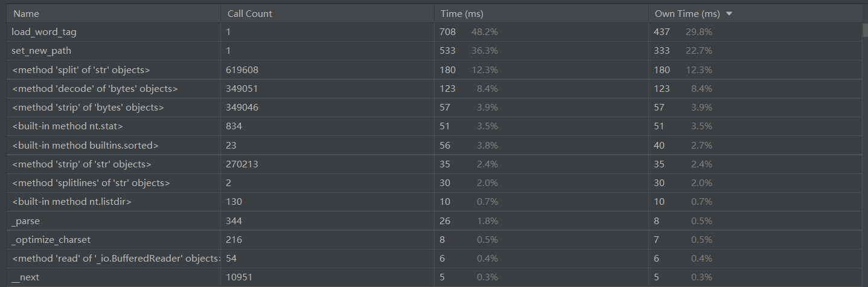868x287 pixels.
Task: Select the 'strip' of 'bytes' objects row
Action: [x=434, y=107]
